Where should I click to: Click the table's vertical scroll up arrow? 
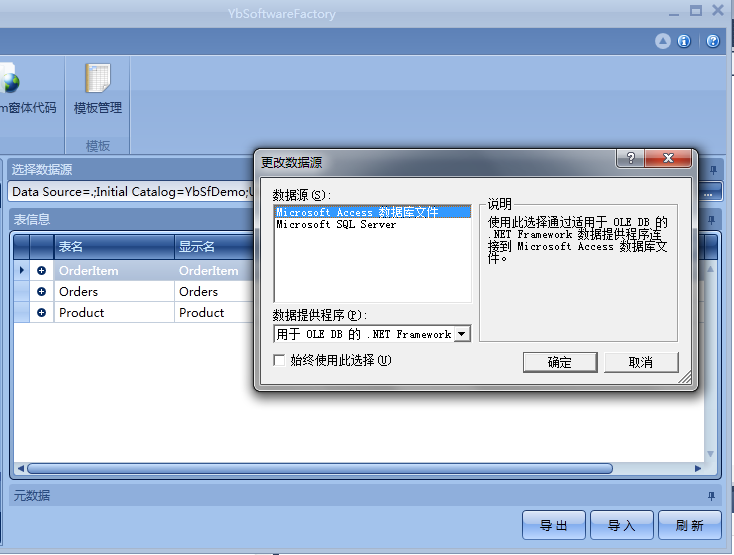click(x=711, y=269)
